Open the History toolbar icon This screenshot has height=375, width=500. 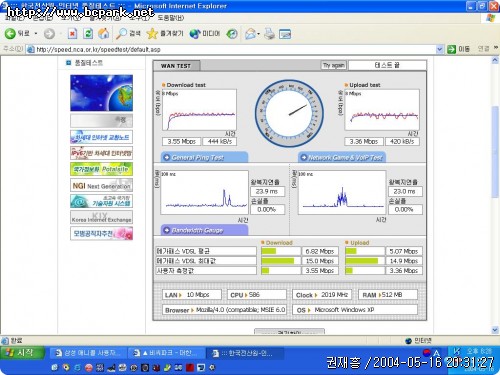[x=232, y=34]
